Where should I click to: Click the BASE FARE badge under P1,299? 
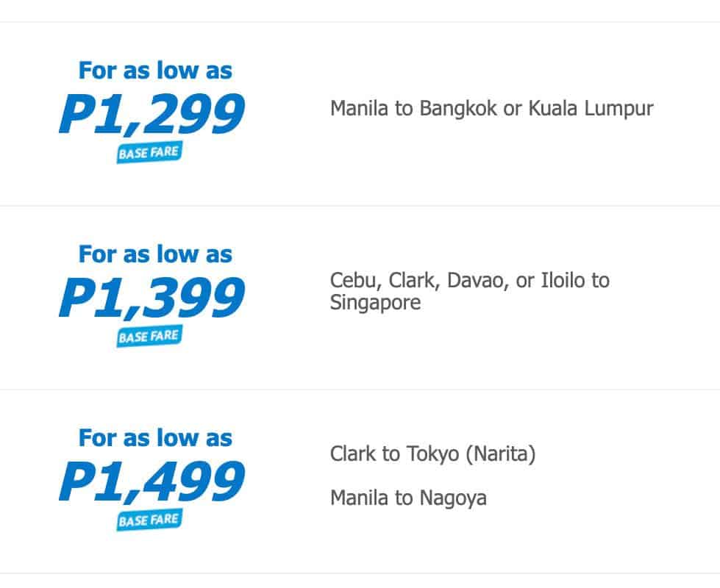pos(148,153)
